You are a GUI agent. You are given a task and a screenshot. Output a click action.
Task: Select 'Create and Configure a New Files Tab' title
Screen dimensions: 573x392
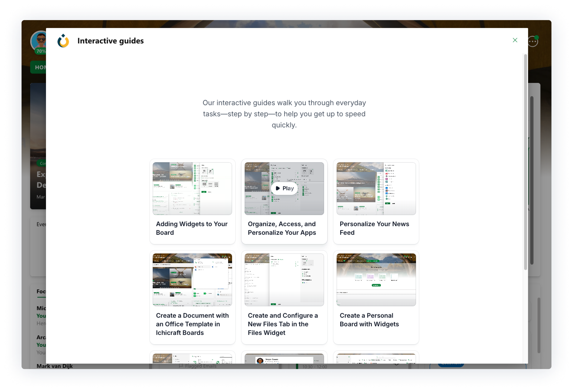click(x=283, y=324)
